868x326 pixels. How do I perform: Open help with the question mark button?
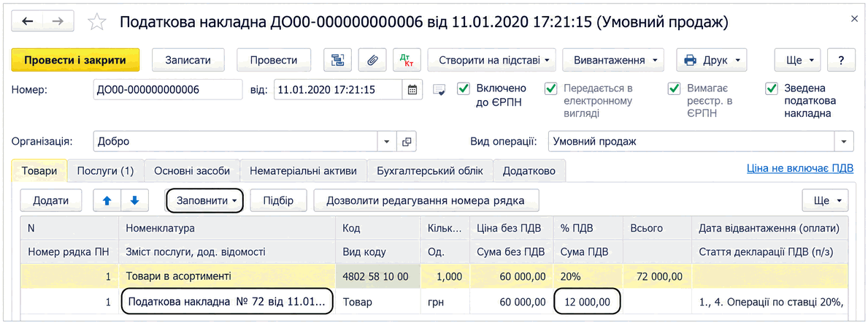click(x=842, y=60)
